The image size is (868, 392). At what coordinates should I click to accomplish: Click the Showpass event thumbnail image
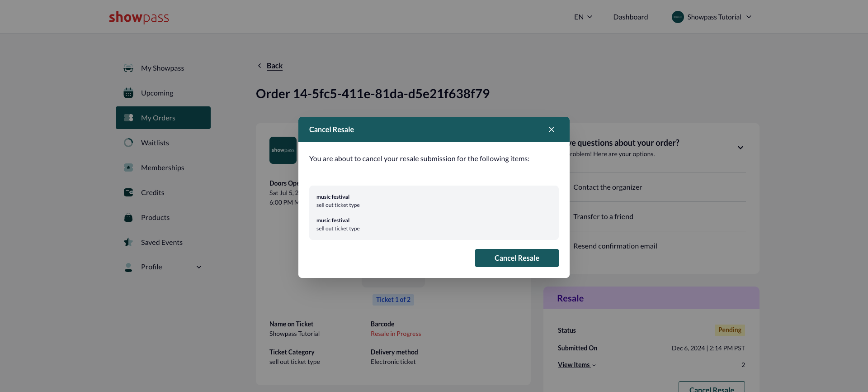pyautogui.click(x=283, y=150)
